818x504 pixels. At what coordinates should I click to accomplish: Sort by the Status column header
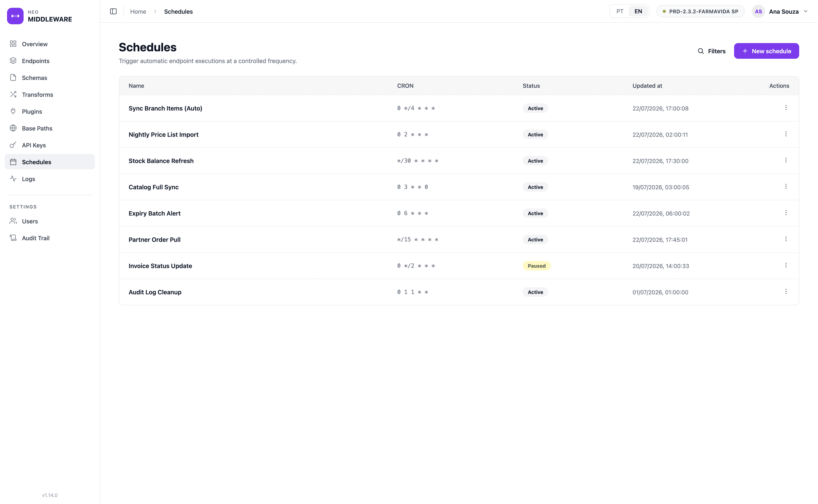[531, 86]
